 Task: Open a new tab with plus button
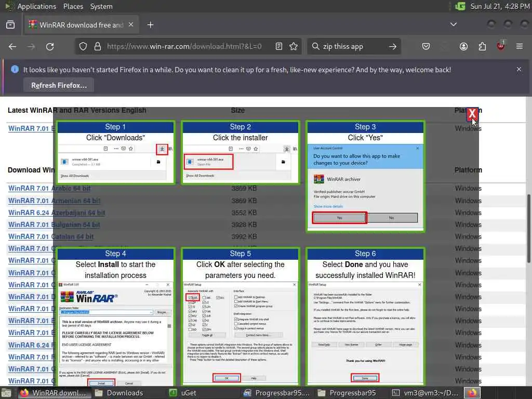point(150,25)
